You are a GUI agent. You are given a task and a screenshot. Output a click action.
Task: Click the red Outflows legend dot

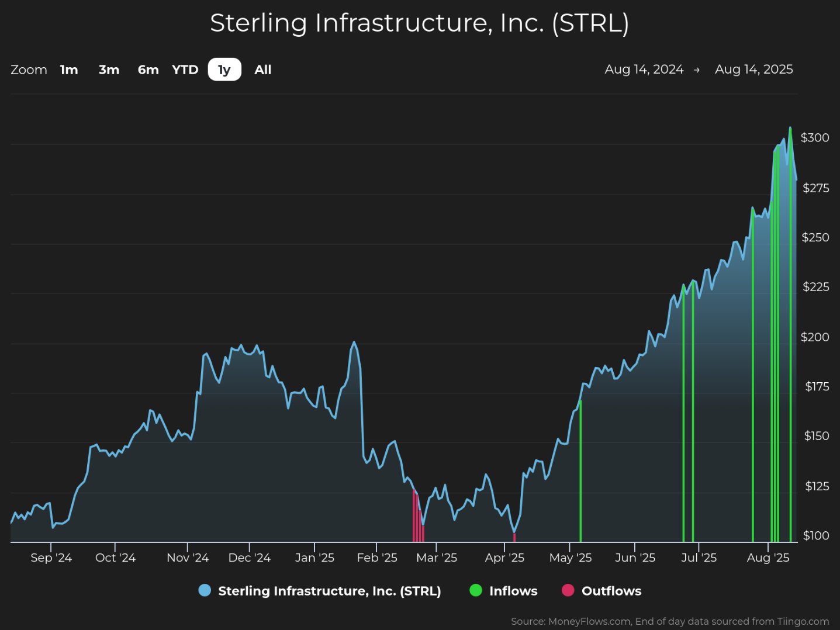568,590
